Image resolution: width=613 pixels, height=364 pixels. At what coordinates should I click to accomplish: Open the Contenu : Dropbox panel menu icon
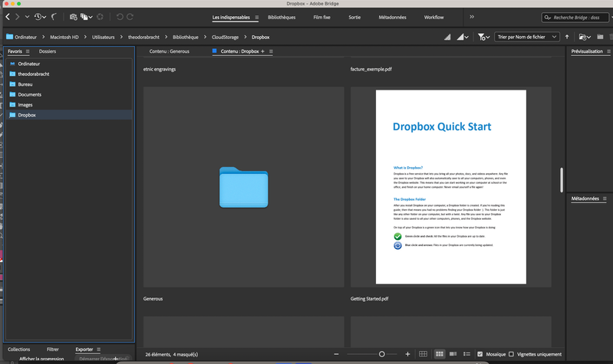coord(271,51)
